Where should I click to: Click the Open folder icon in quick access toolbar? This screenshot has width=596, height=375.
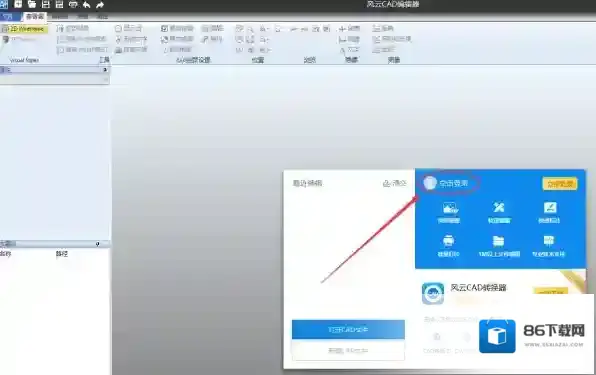click(x=32, y=5)
